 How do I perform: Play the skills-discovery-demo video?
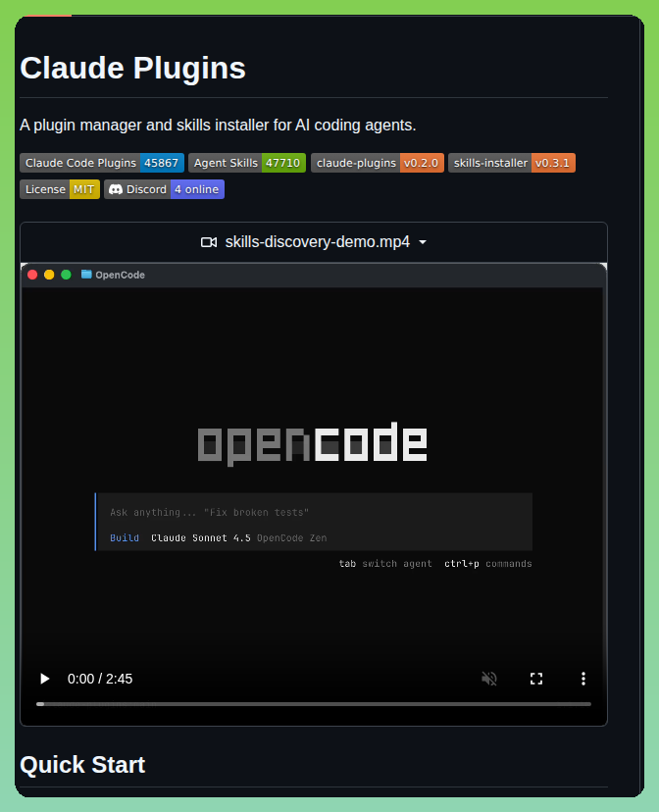point(45,679)
